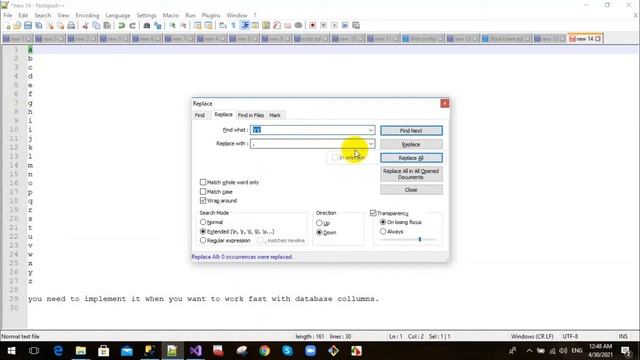
Task: Click the Replace button
Action: (x=411, y=144)
